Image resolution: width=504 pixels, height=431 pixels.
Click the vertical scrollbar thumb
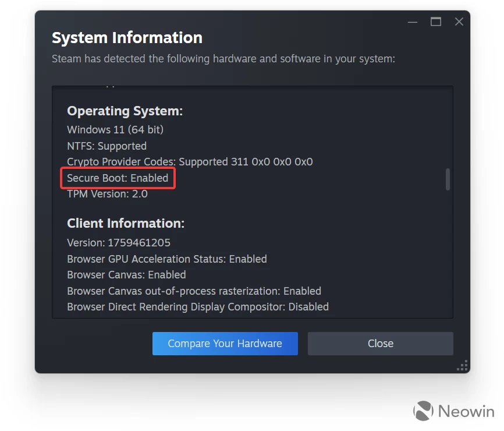click(448, 179)
